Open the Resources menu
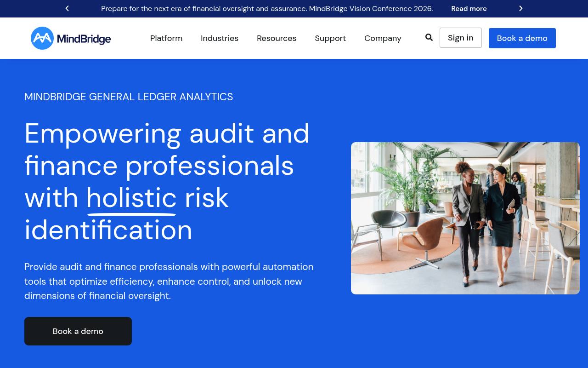This screenshot has width=588, height=368. (277, 38)
